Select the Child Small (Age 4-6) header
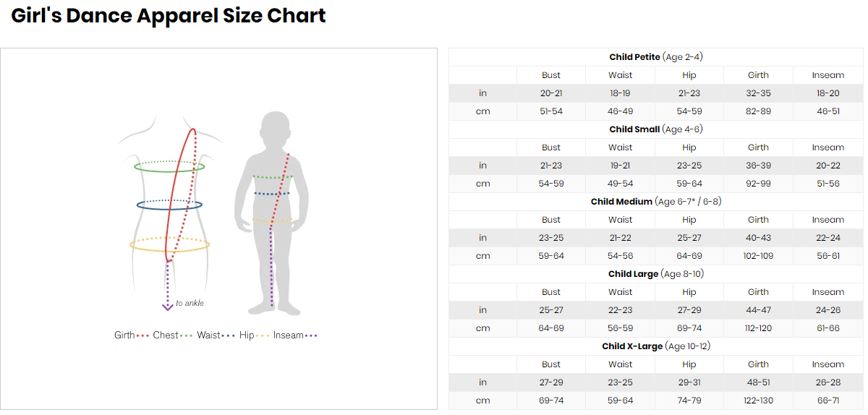Viewport: 868px width, 415px height. pos(656,129)
